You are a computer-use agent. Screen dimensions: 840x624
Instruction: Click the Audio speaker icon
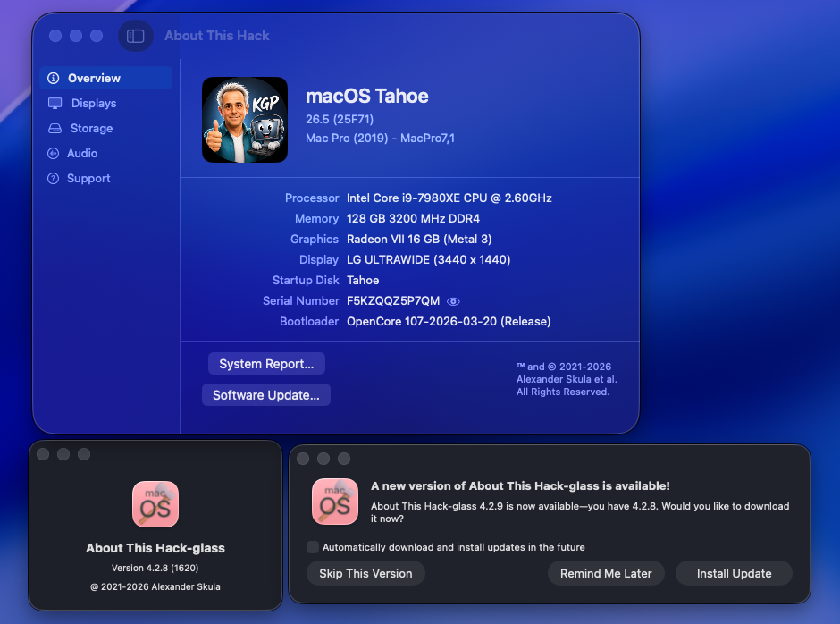[53, 154]
